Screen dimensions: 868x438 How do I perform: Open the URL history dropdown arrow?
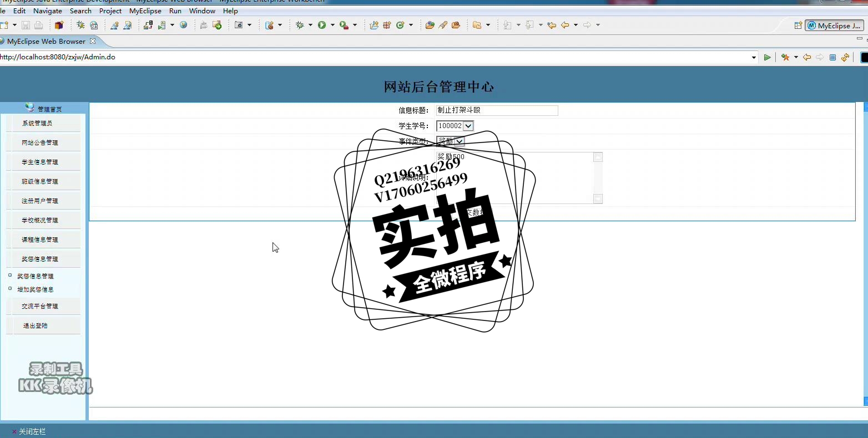[754, 57]
